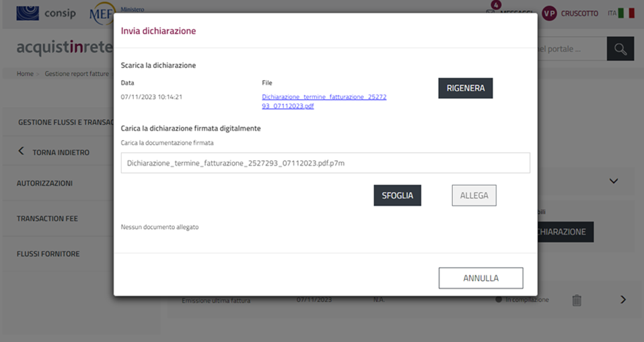This screenshot has width=644, height=342.
Task: Select Transaction Fee in sidebar
Action: tap(48, 219)
